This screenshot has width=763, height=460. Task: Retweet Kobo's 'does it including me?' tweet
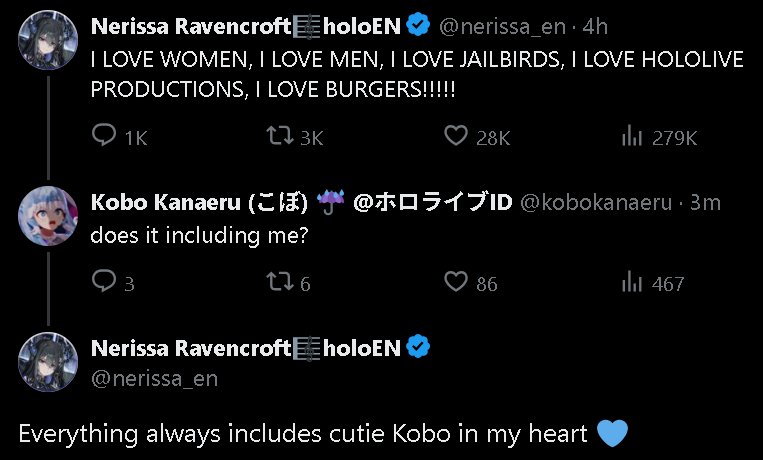point(281,282)
